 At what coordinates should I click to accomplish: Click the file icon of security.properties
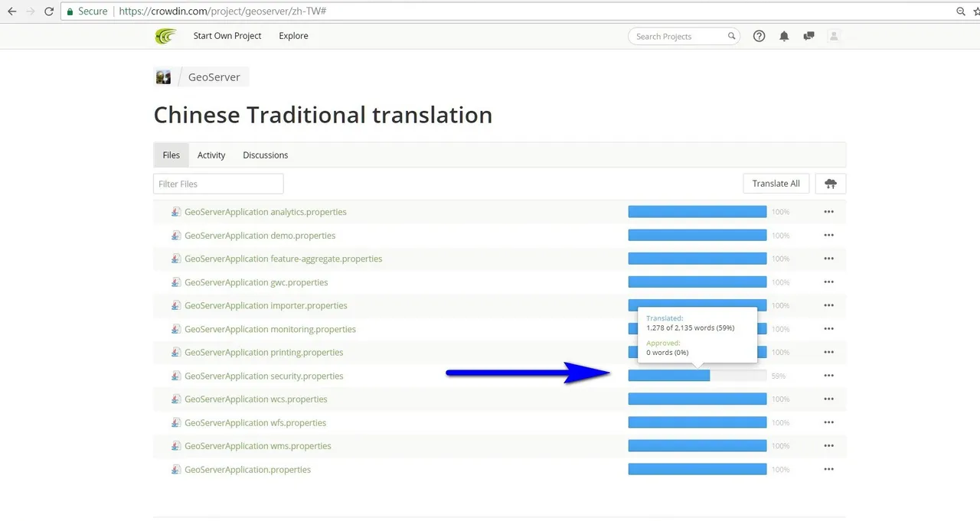(x=176, y=376)
